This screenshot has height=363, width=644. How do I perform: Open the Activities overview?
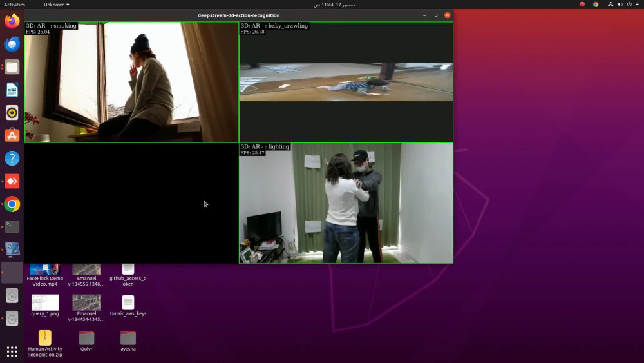14,5
